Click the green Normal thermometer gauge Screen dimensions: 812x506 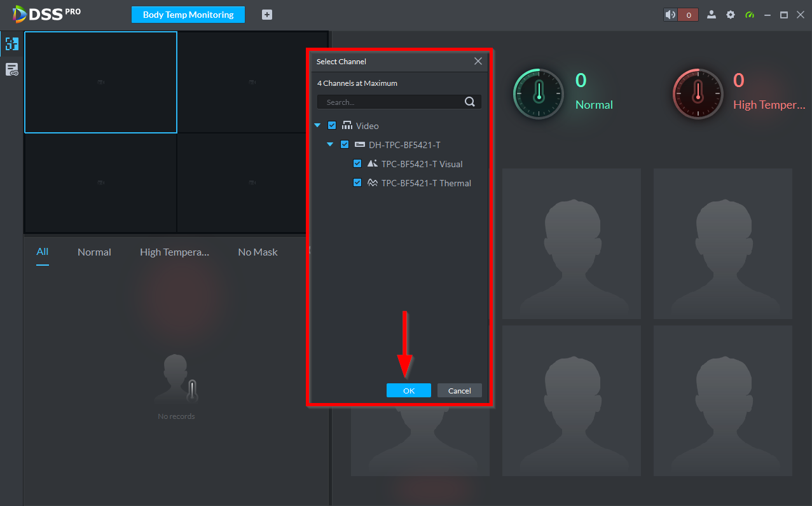pos(539,93)
